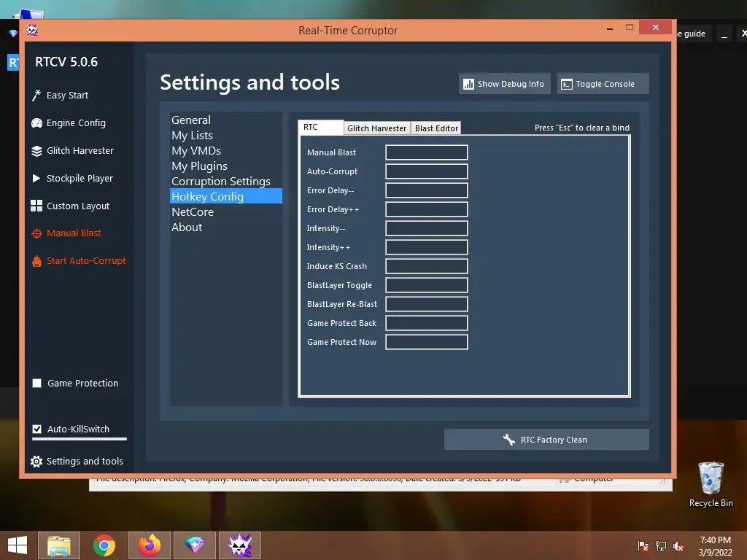
Task: Click Induce KS Crash bind field
Action: [426, 266]
